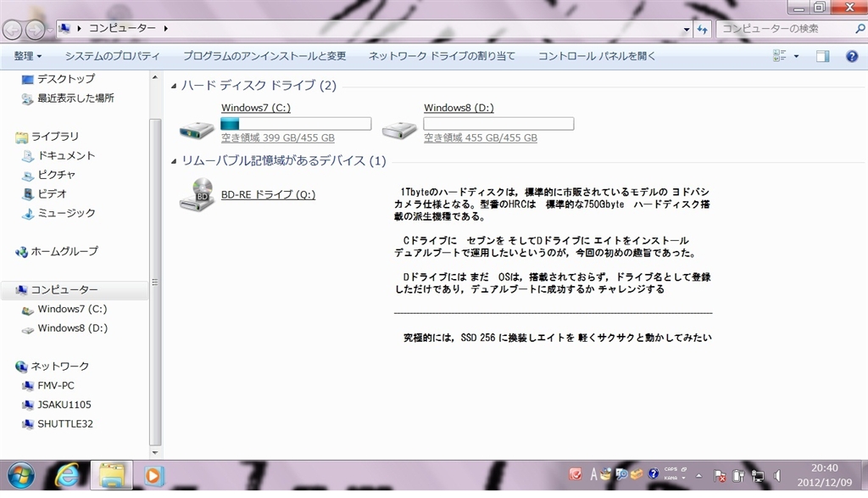Select the BD-RE drive disc icon
Image resolution: width=868 pixels, height=498 pixels.
[x=197, y=194]
